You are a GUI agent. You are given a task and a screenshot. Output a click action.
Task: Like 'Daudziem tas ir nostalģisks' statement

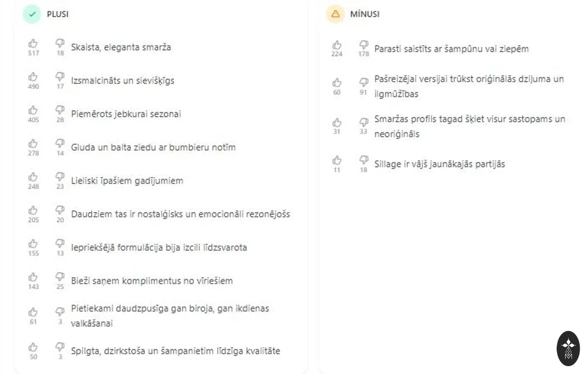(x=33, y=210)
